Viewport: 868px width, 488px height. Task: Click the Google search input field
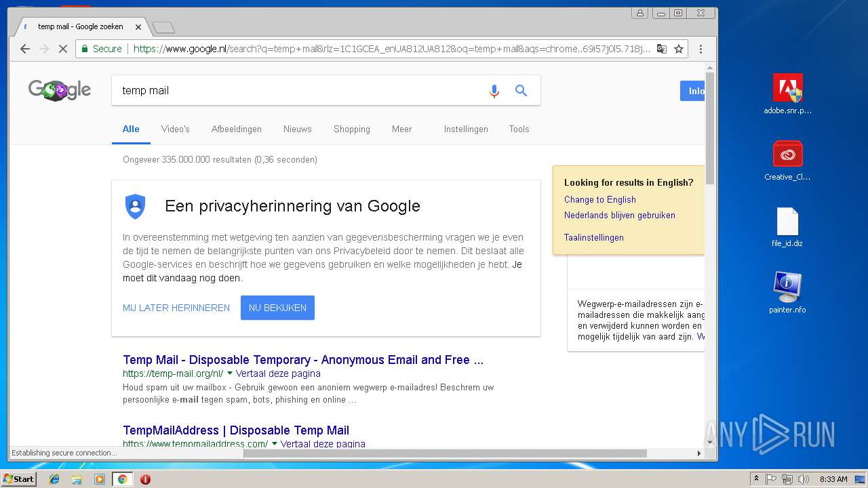click(298, 90)
